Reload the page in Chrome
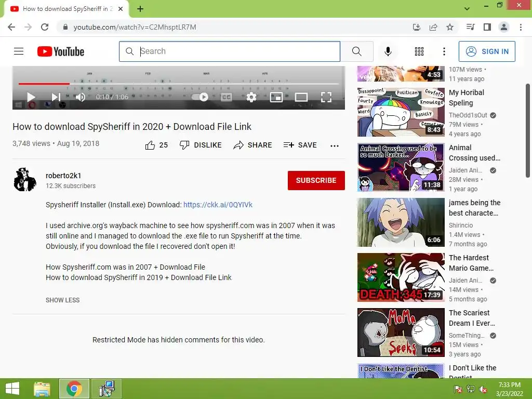The width and height of the screenshot is (532, 399). [x=45, y=27]
